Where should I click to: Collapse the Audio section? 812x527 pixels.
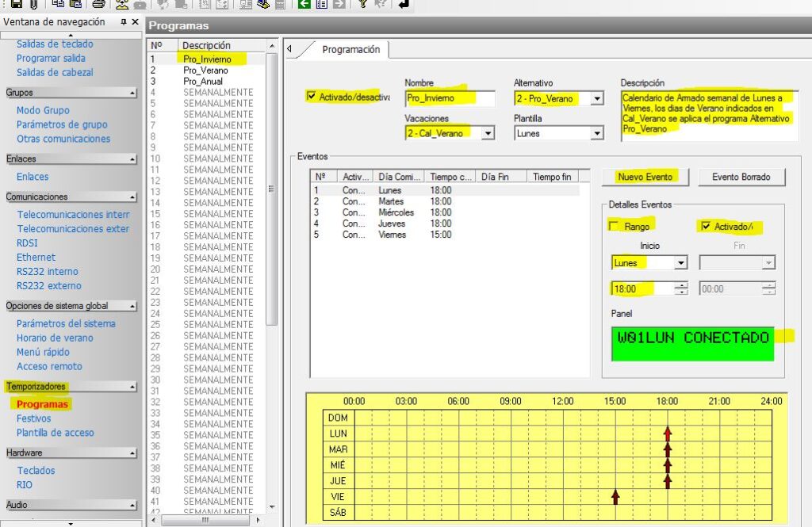point(132,506)
